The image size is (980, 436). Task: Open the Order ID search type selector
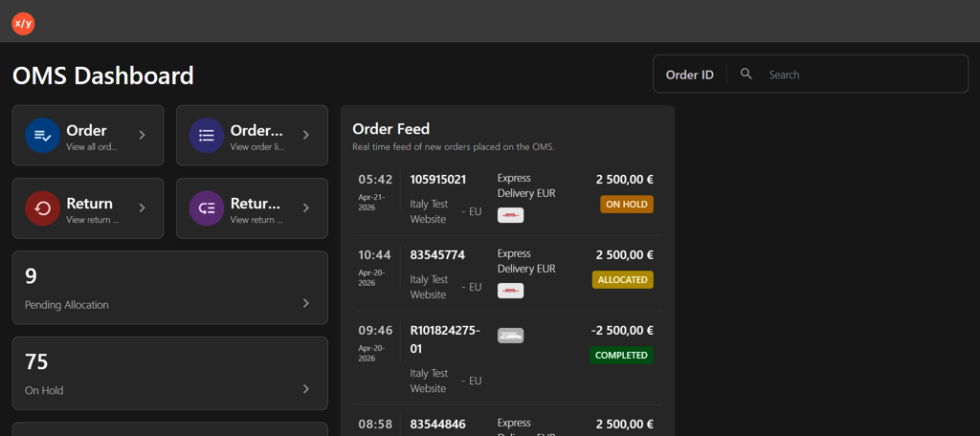coord(689,75)
